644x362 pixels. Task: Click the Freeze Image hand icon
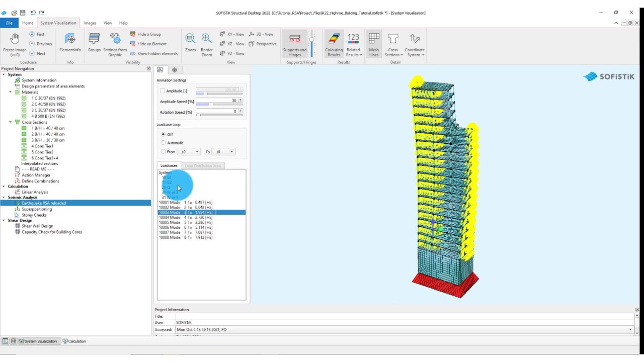click(x=15, y=39)
